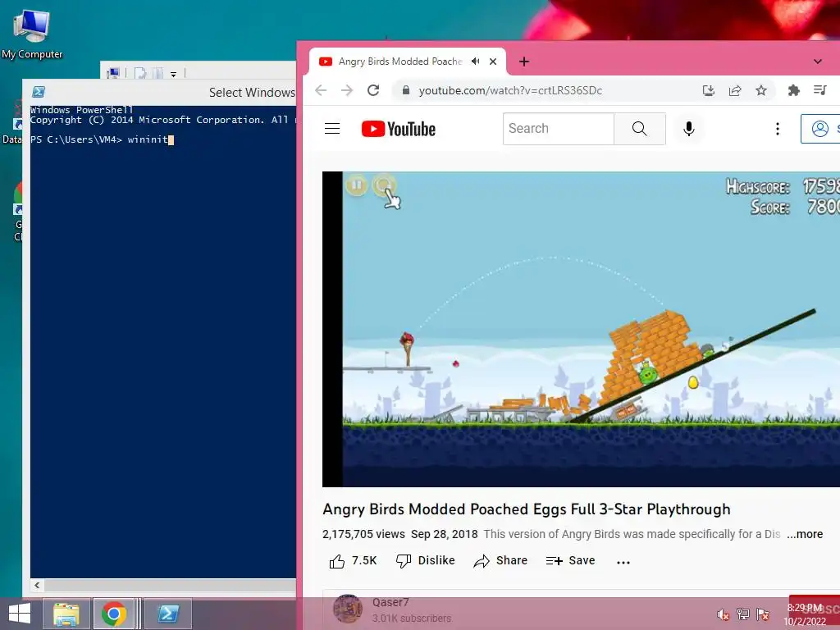Open more actions ellipsis below video
This screenshot has height=630, width=840.
(x=623, y=562)
